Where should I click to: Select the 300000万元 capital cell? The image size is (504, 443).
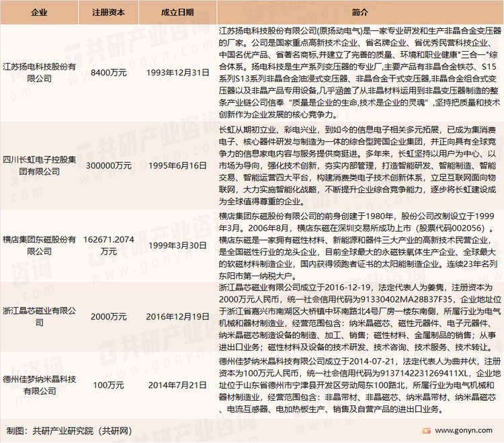click(x=108, y=165)
